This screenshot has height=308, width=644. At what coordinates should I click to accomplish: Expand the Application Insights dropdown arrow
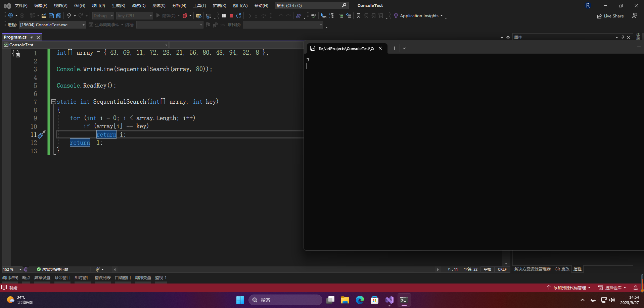(x=442, y=15)
